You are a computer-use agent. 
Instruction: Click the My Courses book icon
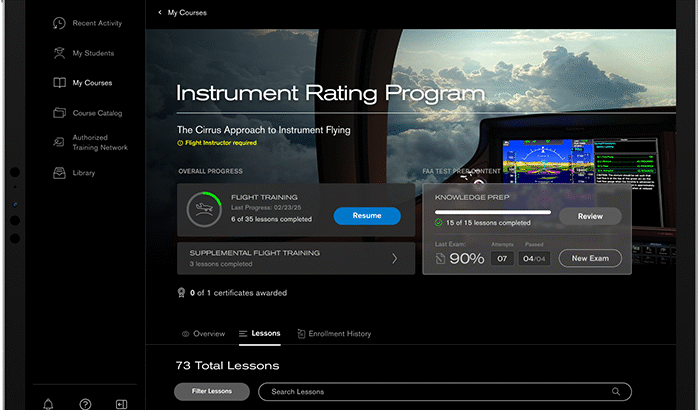(59, 83)
